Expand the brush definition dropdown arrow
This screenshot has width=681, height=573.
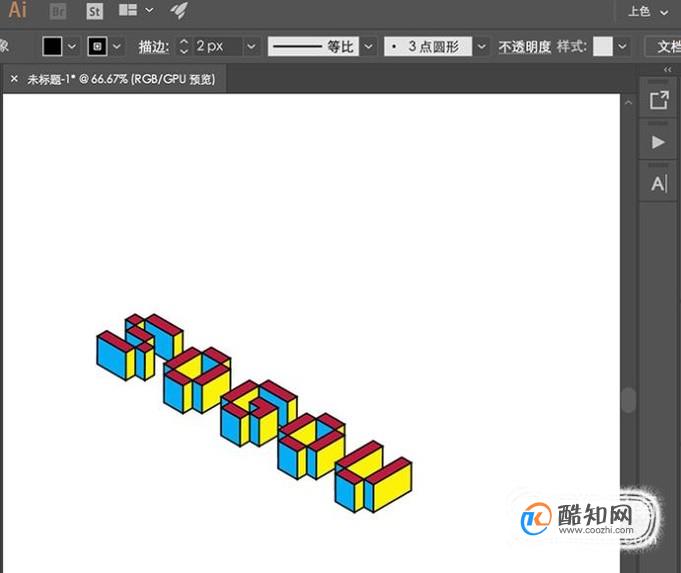coord(482,46)
